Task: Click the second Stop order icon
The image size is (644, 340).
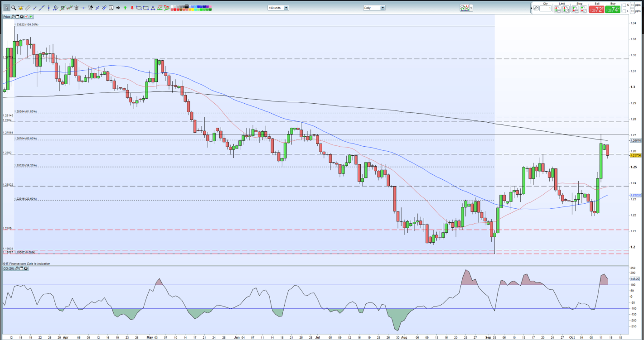Action: (x=583, y=9)
